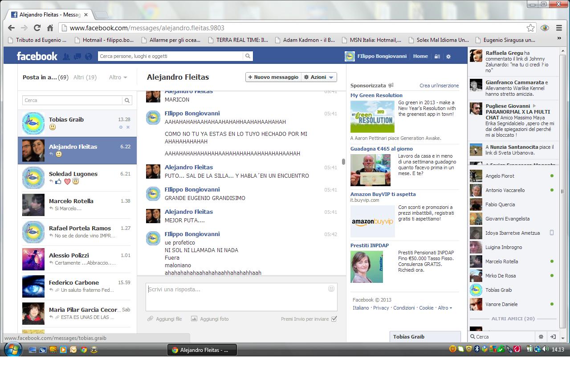Hide chat sidebar arrow icon
The width and height of the screenshot is (570, 392).
[553, 337]
